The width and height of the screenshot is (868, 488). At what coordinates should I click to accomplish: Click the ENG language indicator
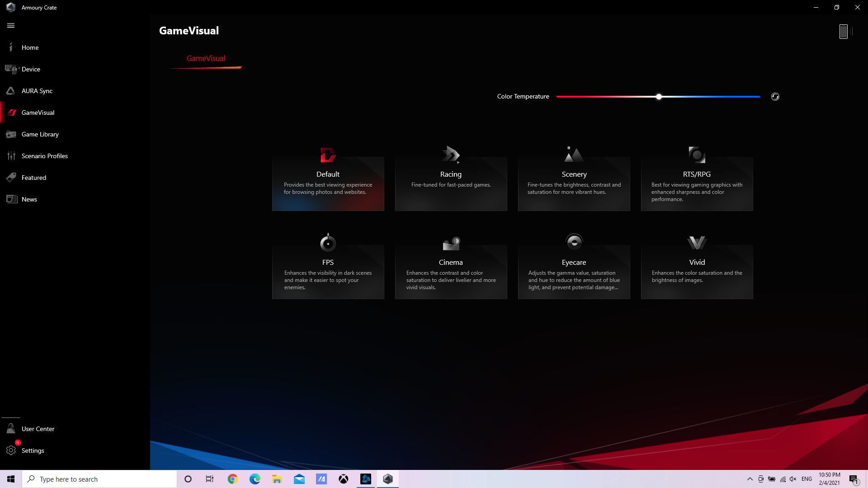pos(807,479)
